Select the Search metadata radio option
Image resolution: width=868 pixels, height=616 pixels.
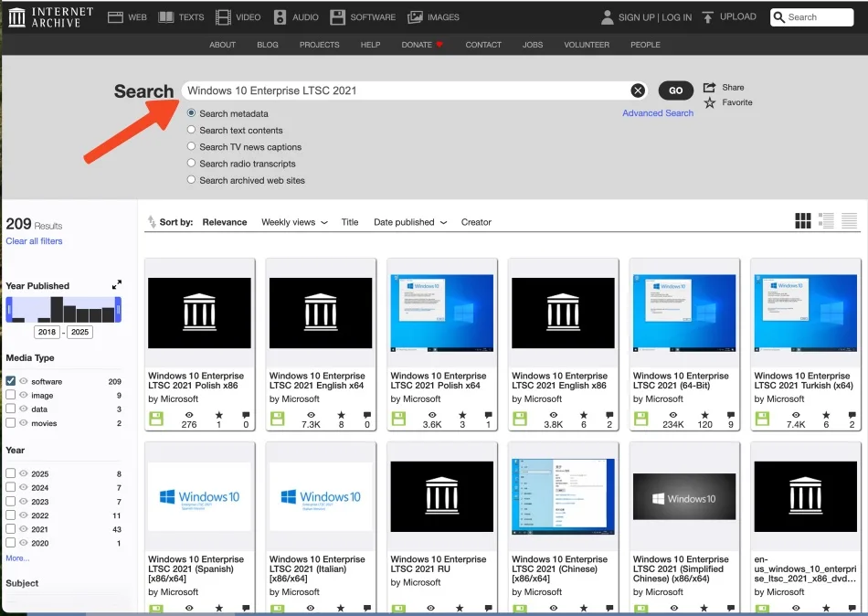pyautogui.click(x=191, y=113)
